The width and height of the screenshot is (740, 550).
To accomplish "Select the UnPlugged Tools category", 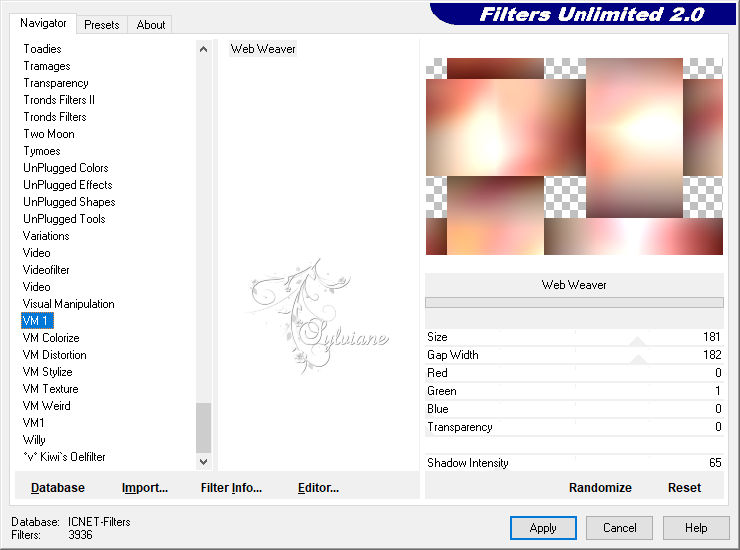I will point(64,219).
